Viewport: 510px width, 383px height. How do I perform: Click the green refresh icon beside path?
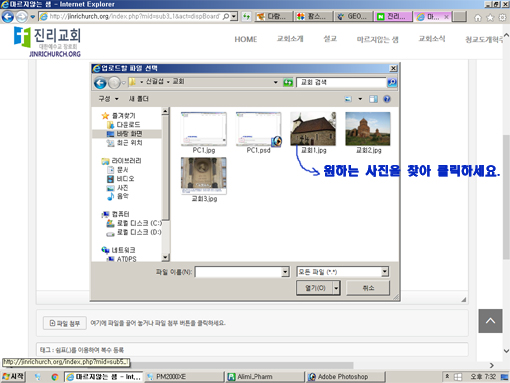[x=288, y=82]
